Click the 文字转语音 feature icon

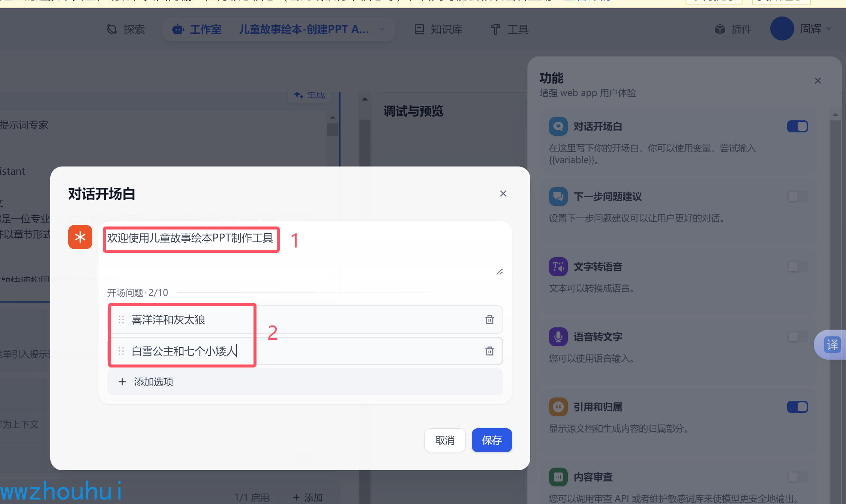[x=558, y=267]
